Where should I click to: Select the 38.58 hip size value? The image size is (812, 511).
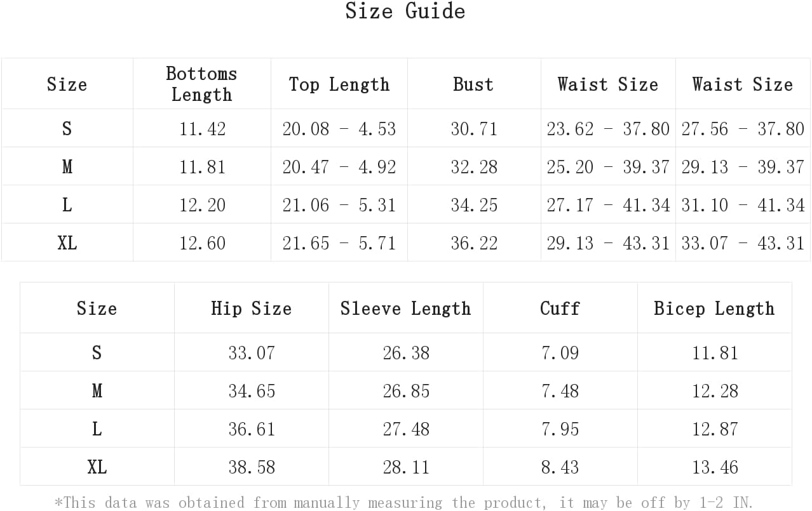click(x=252, y=467)
